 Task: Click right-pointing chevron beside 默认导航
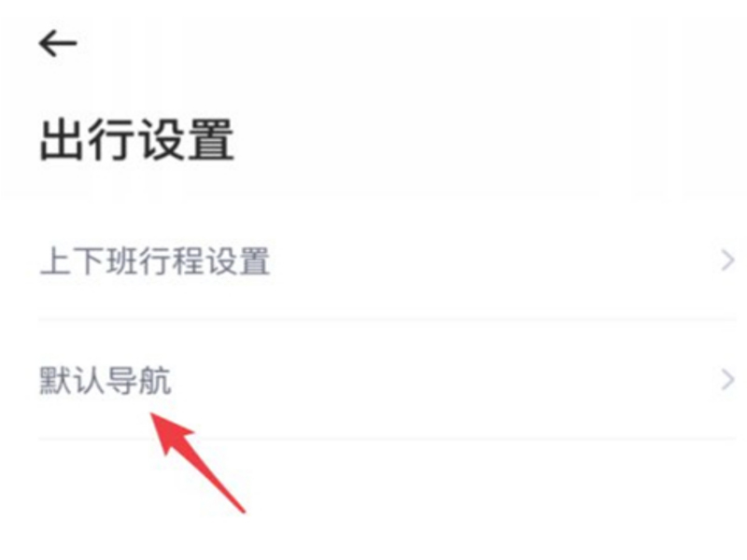click(727, 381)
